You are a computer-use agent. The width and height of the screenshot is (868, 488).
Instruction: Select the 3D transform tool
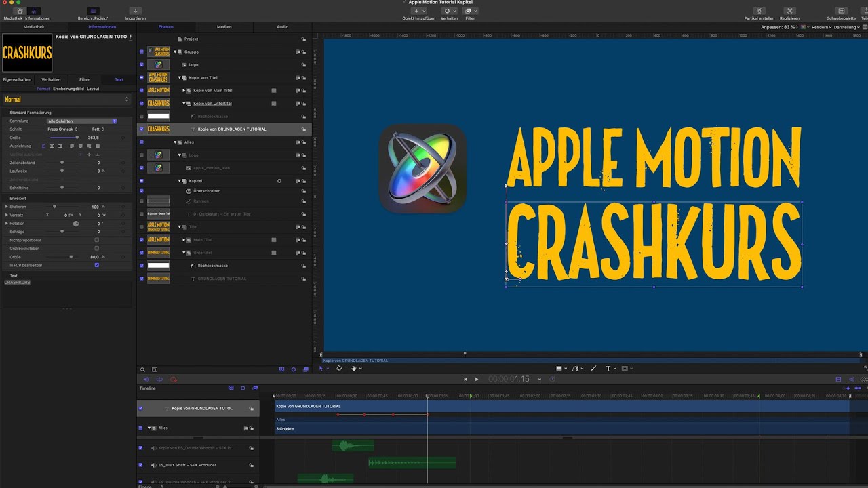(x=339, y=369)
